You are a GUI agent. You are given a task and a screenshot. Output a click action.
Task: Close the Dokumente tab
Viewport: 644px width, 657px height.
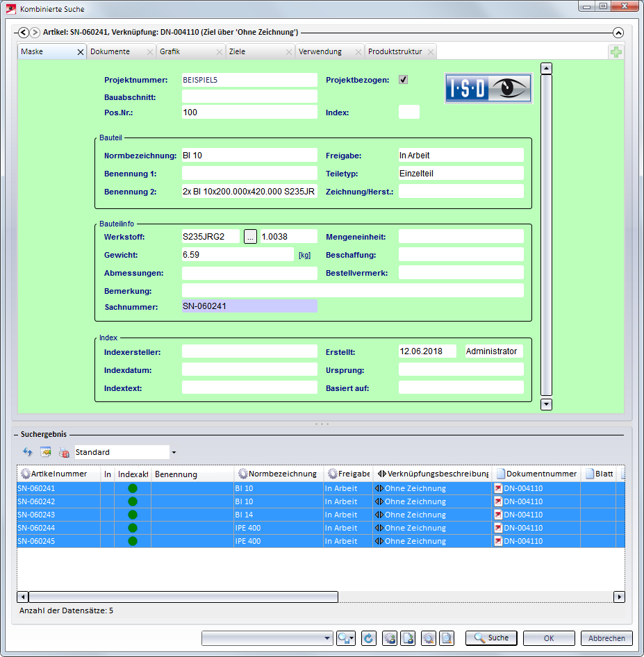pos(149,52)
